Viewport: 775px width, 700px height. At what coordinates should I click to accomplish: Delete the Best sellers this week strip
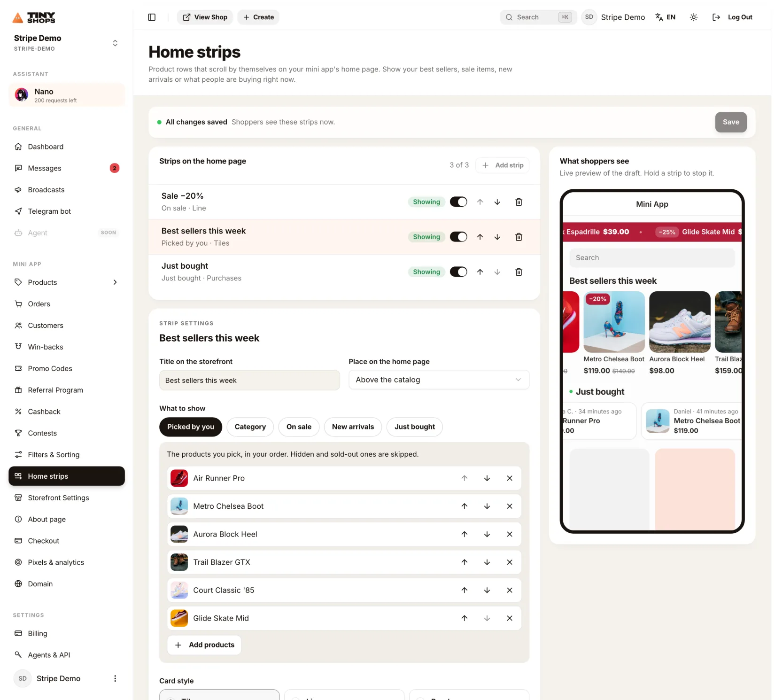pyautogui.click(x=519, y=237)
